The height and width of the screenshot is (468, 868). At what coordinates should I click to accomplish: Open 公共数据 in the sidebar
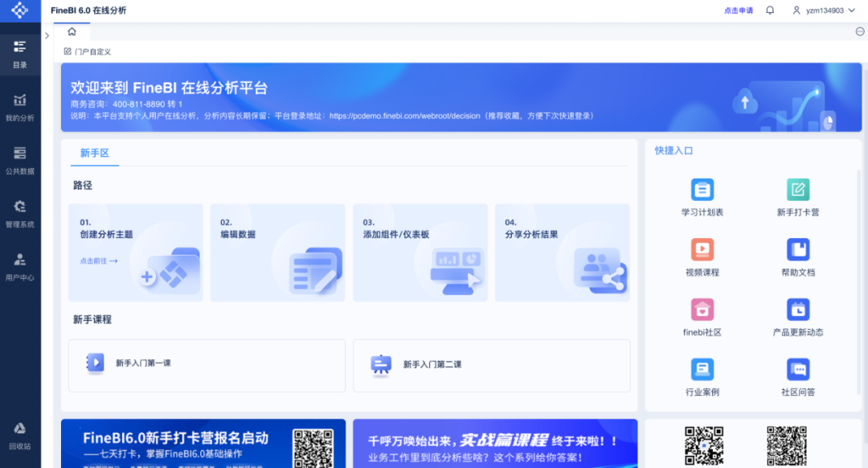pos(20,161)
